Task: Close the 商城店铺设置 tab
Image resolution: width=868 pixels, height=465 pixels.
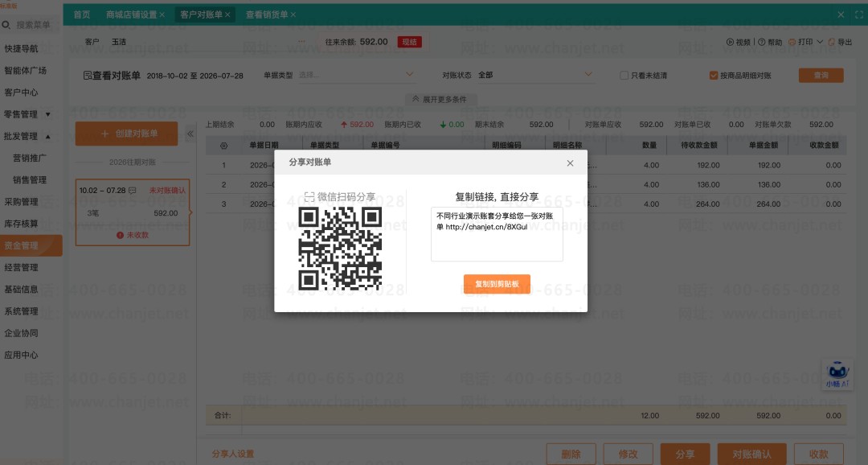Action: (x=162, y=14)
